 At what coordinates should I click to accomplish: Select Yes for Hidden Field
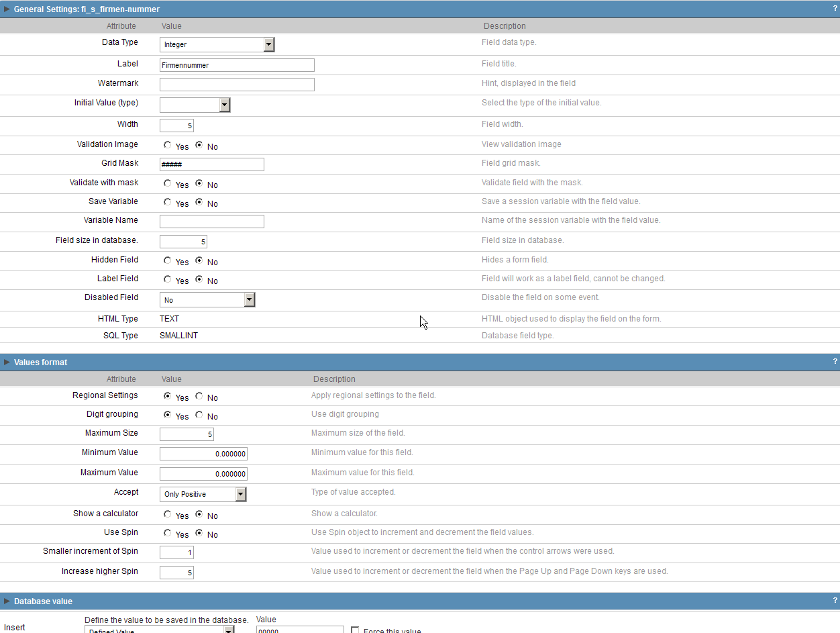[167, 260]
